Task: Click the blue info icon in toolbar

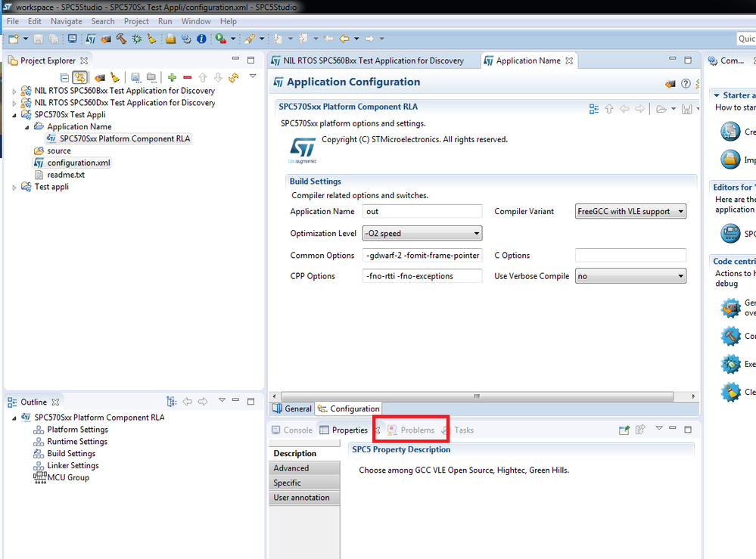Action: (x=201, y=39)
